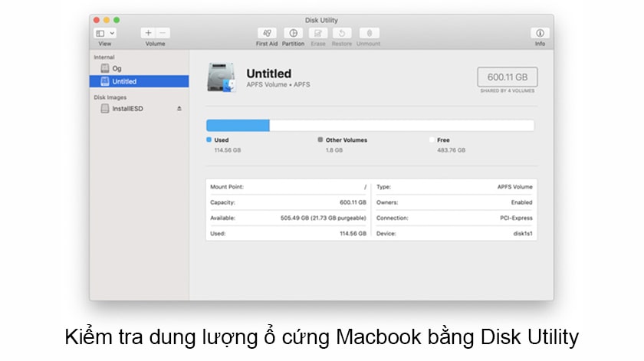Click the blue used storage bar
Viewport: 644px width, 361px height.
[238, 125]
